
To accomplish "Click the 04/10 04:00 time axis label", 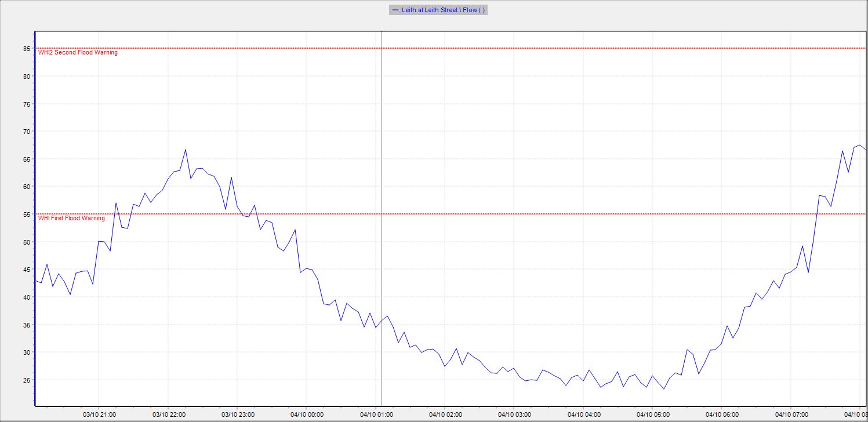I will pos(583,414).
